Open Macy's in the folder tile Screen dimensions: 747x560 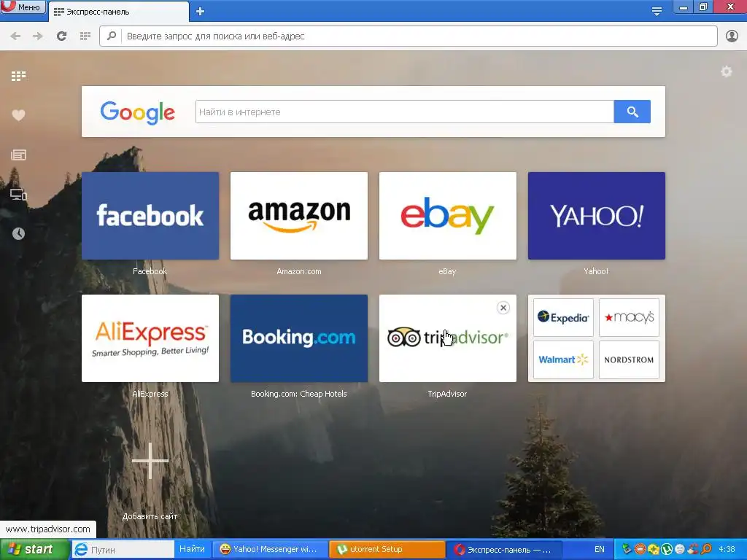(629, 318)
